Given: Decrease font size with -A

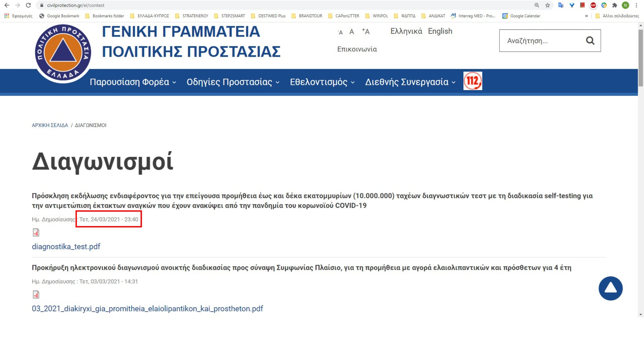Looking at the screenshot, I should tap(340, 32).
